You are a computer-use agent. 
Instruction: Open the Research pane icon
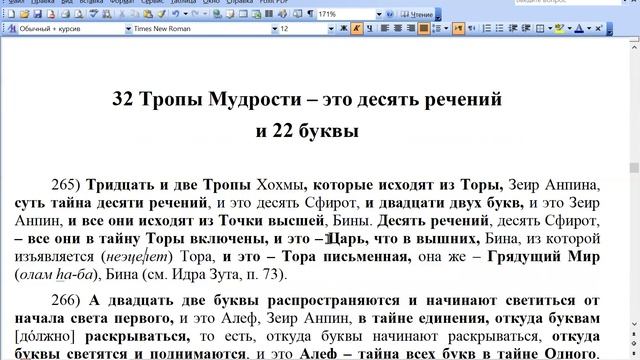point(107,14)
